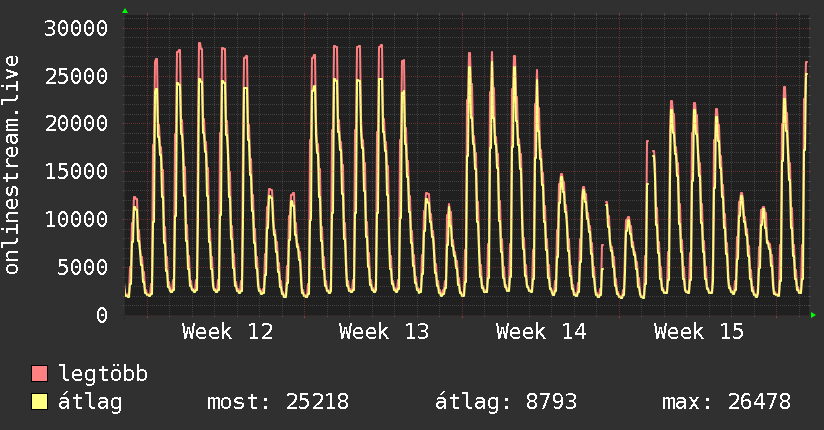Click the Week 14 axis label

point(541,332)
